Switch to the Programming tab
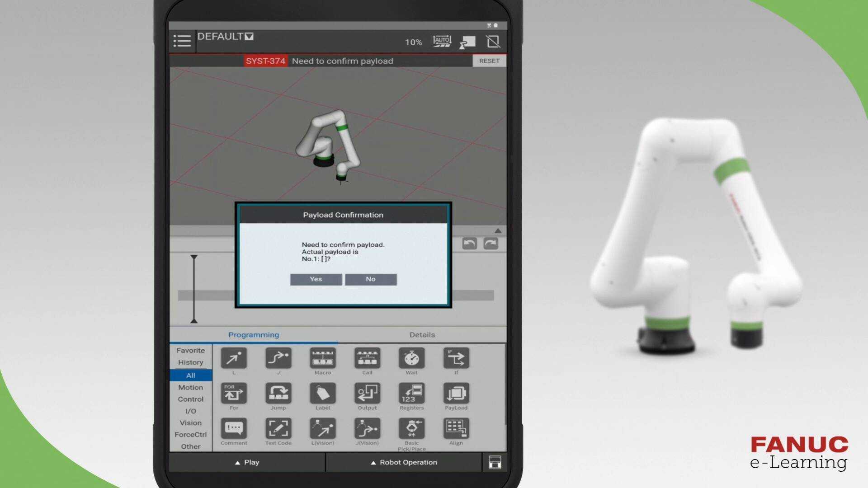The width and height of the screenshot is (868, 488). [254, 335]
